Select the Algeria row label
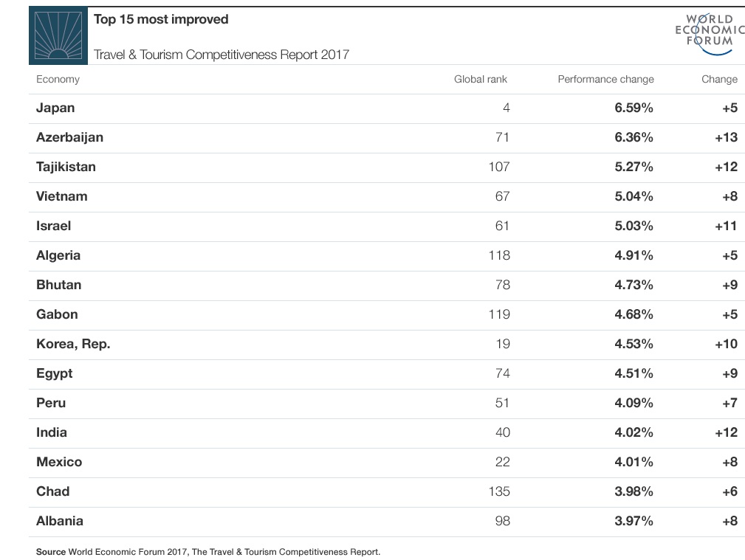This screenshot has height=560, width=745. pos(58,255)
